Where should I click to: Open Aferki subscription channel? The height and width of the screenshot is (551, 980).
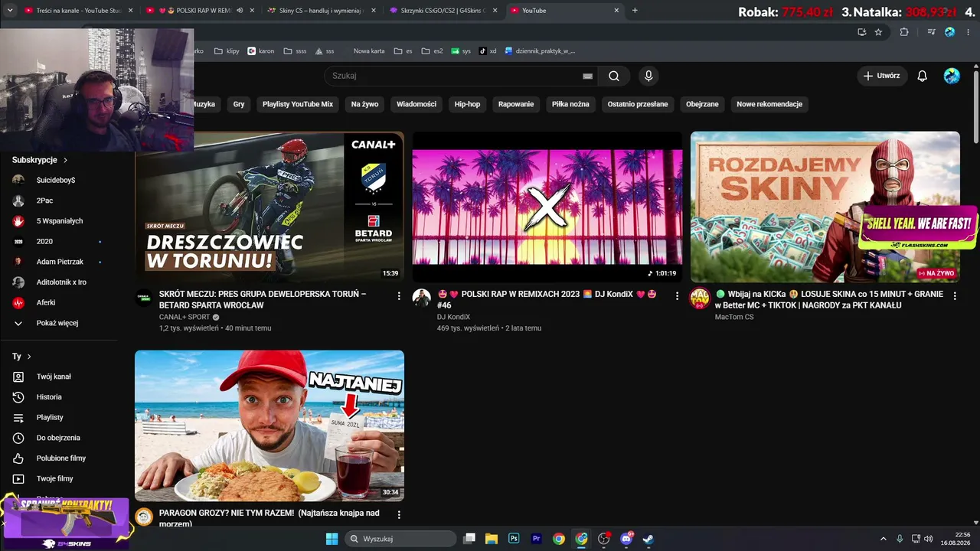click(46, 303)
